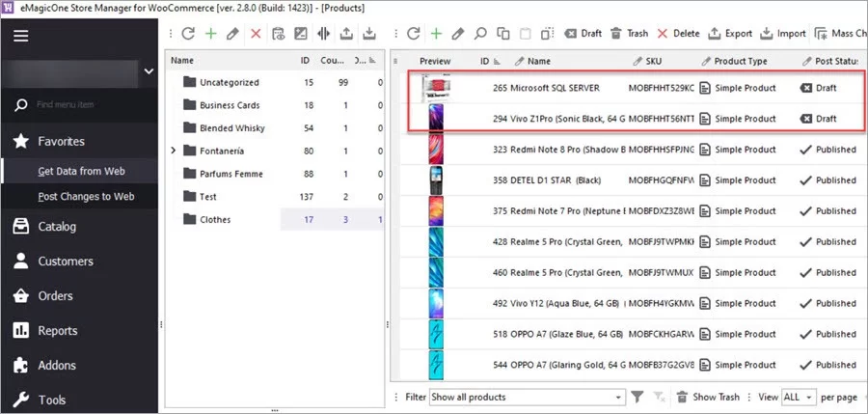
Task: Refresh the products list
Action: (413, 34)
